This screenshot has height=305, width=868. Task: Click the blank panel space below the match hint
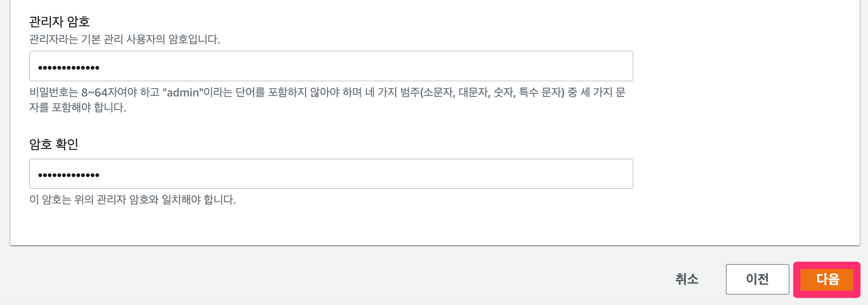pyautogui.click(x=314, y=225)
